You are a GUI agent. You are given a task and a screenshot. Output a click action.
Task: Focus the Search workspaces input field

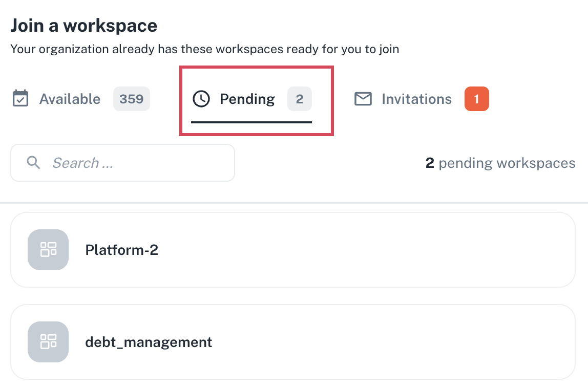(122, 163)
